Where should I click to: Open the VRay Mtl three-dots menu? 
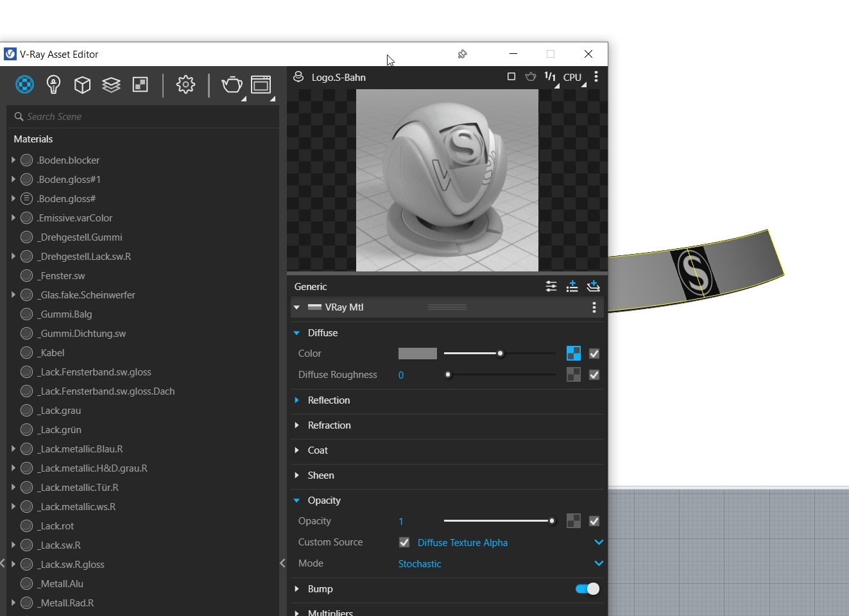tap(594, 307)
